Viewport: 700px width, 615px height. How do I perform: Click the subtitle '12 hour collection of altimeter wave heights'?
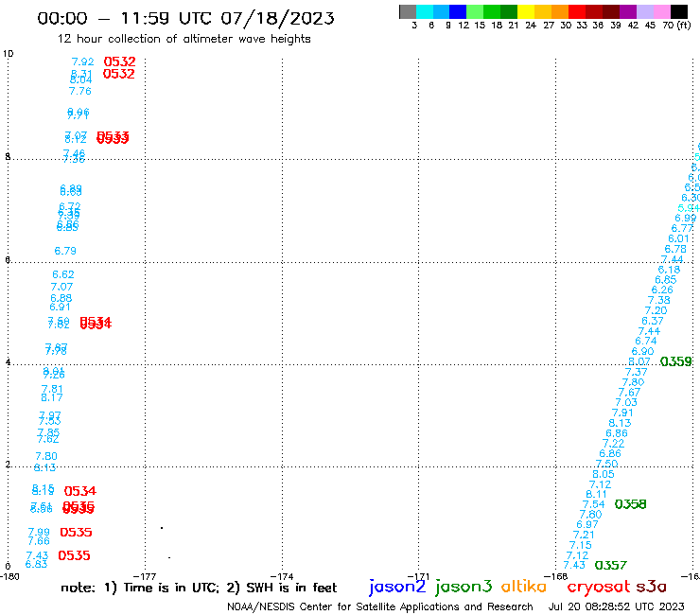184,39
